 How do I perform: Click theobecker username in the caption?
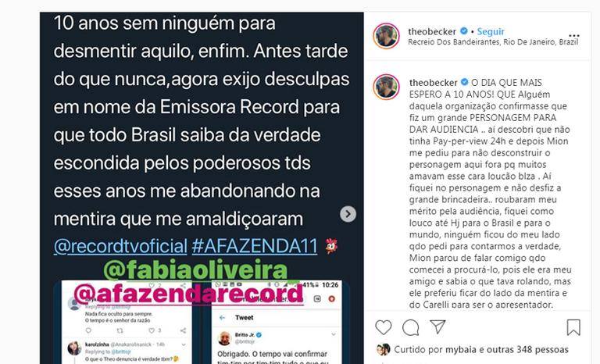(433, 82)
